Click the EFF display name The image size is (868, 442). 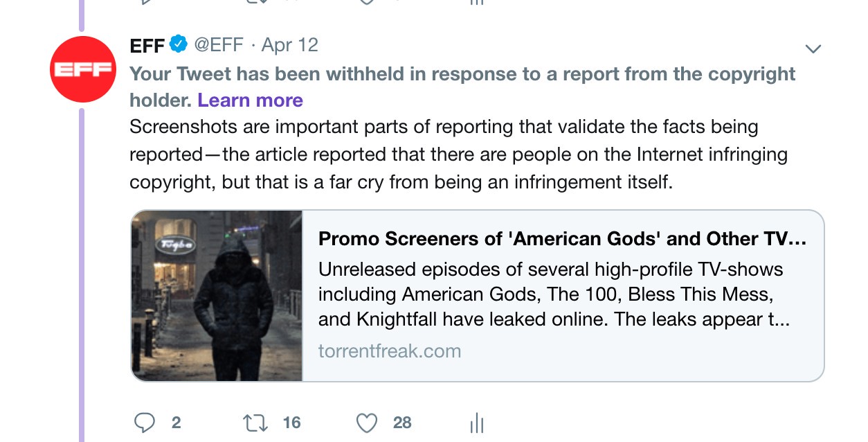[147, 46]
